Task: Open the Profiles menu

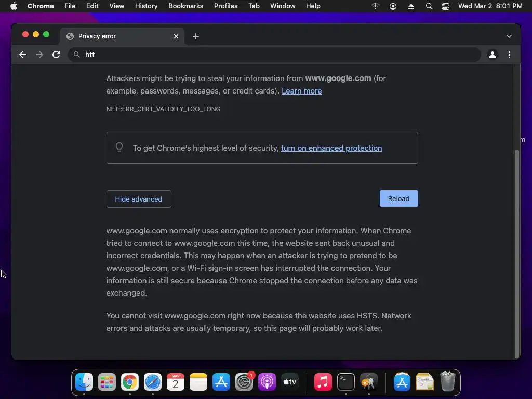Action: click(x=225, y=6)
